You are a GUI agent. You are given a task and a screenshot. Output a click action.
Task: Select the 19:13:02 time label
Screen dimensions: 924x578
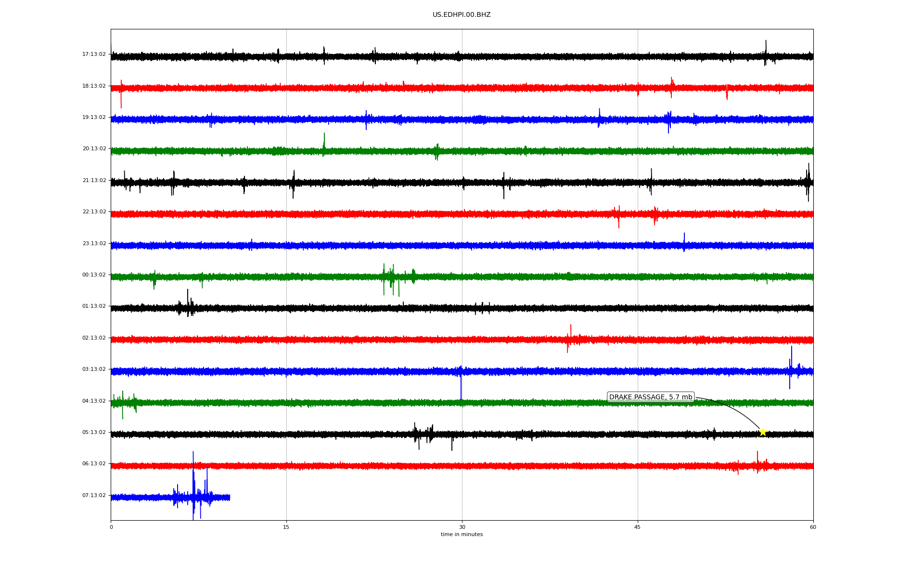pos(94,118)
